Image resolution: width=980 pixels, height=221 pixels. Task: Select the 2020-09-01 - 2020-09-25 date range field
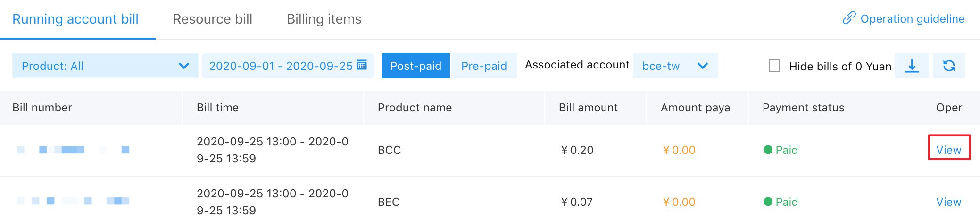(x=281, y=66)
